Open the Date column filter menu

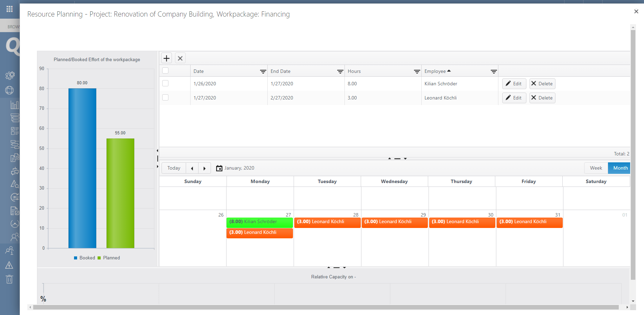[x=263, y=71]
